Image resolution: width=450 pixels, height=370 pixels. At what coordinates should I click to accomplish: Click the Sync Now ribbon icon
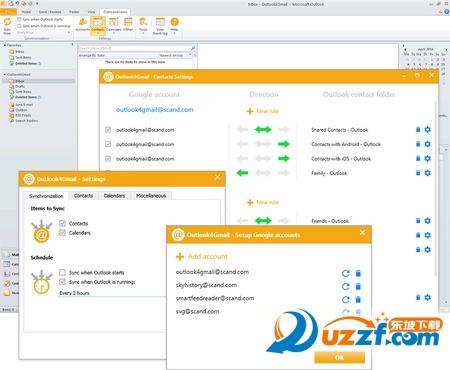tap(7, 26)
